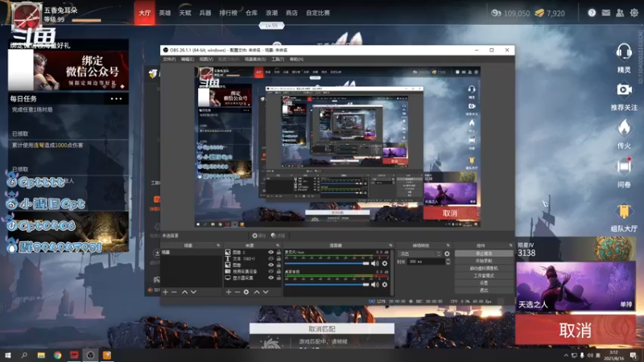Open game settings gear in top bar
The width and height of the screenshot is (644, 362).
[x=634, y=13]
